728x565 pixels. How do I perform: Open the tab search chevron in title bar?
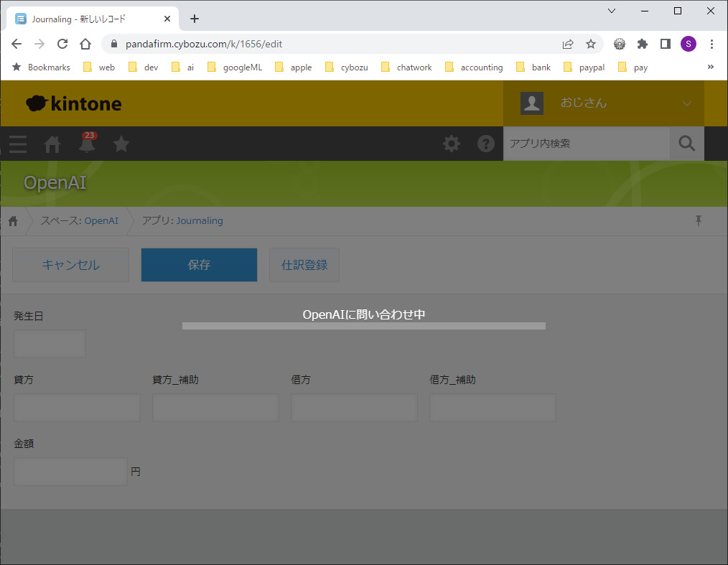pos(612,11)
